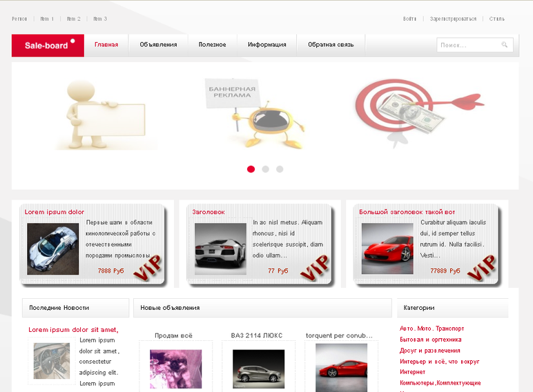This screenshot has width=533, height=392.
Task: Switch to the third slider dot
Action: [280, 169]
